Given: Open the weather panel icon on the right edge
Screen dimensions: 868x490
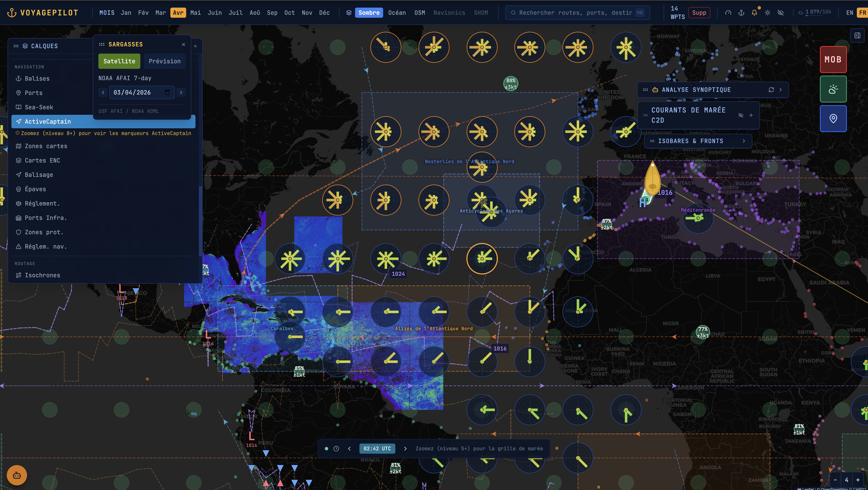Looking at the screenshot, I should [833, 89].
